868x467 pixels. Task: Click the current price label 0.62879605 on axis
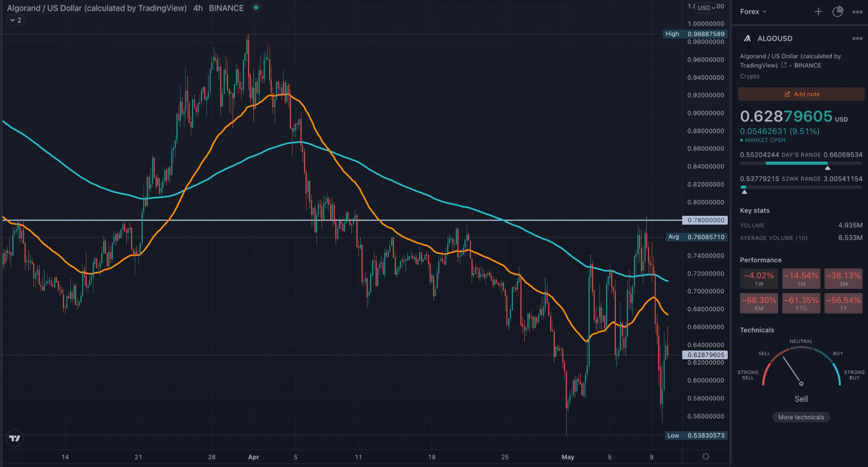pyautogui.click(x=706, y=355)
